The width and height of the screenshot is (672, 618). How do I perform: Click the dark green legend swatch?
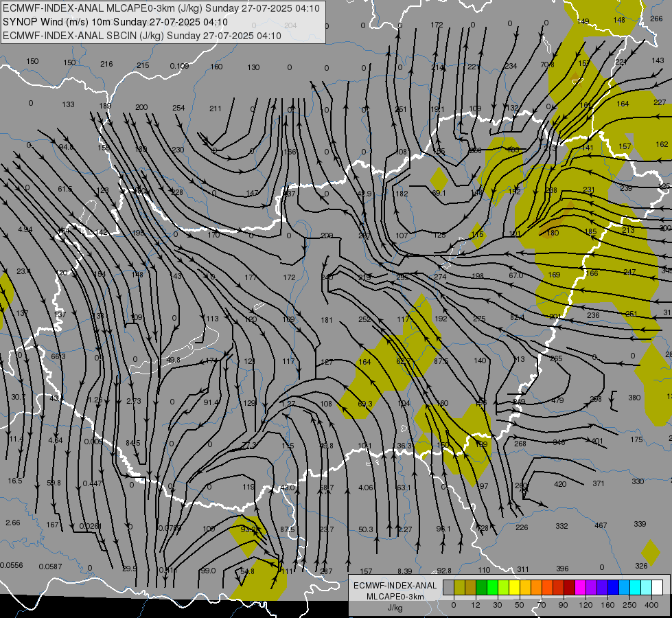coord(482,588)
